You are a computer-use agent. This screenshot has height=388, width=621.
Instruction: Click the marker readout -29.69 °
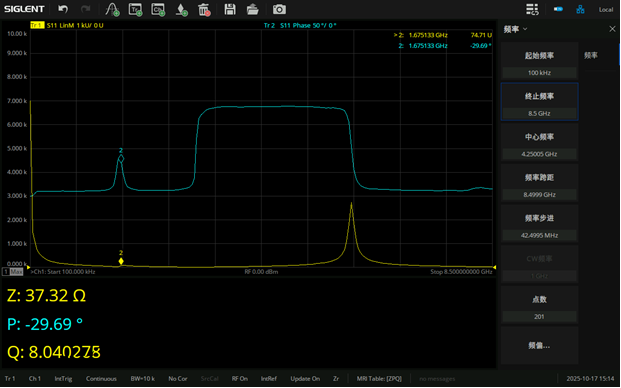point(480,46)
